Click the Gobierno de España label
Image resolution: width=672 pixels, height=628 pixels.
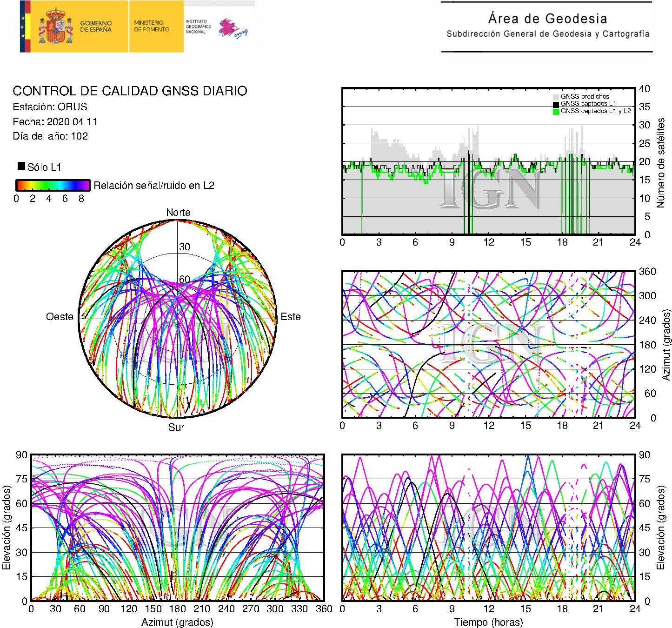tap(96, 27)
